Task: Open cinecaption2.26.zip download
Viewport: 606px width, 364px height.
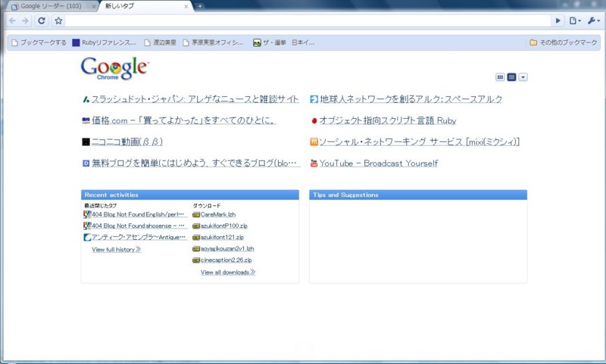Action: point(226,260)
